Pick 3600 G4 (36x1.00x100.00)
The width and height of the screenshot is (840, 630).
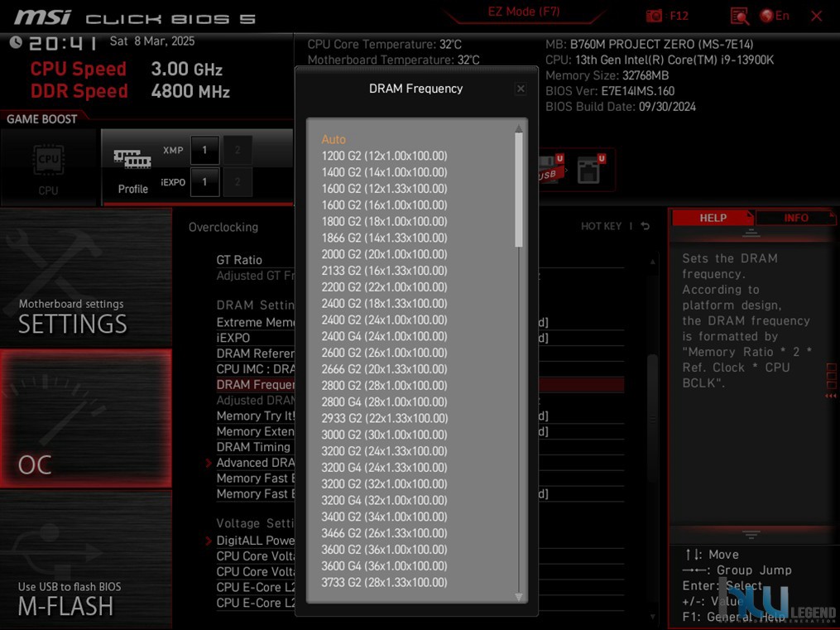coord(384,565)
